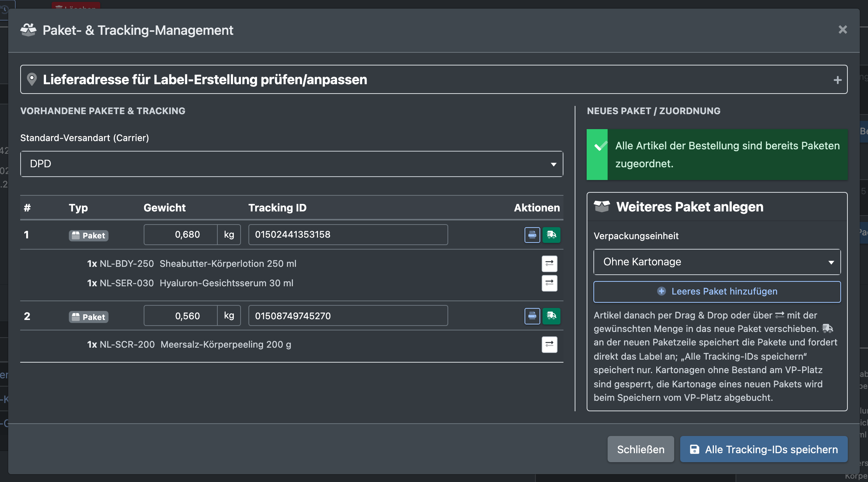Click the Hyaluron-Gesichtsserum 30 ml item name

pyautogui.click(x=226, y=283)
